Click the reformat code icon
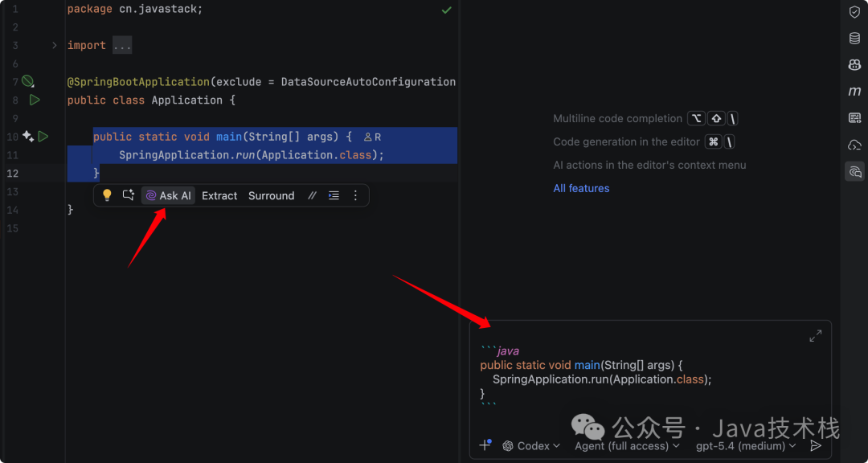Viewport: 868px width, 463px height. tap(334, 195)
